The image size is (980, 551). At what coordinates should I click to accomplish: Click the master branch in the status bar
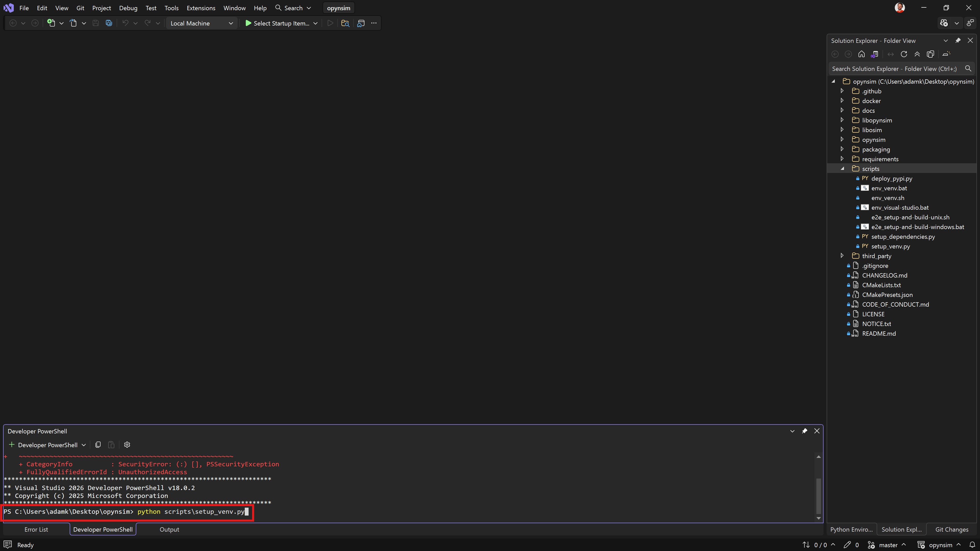pos(888,545)
